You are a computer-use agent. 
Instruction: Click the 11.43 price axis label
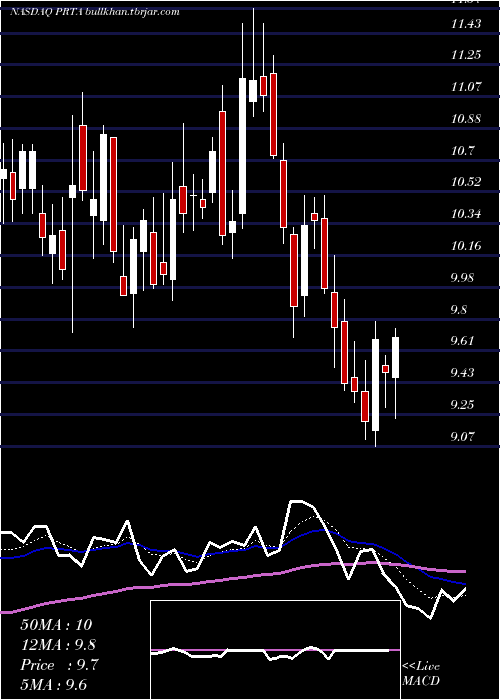pyautogui.click(x=466, y=24)
